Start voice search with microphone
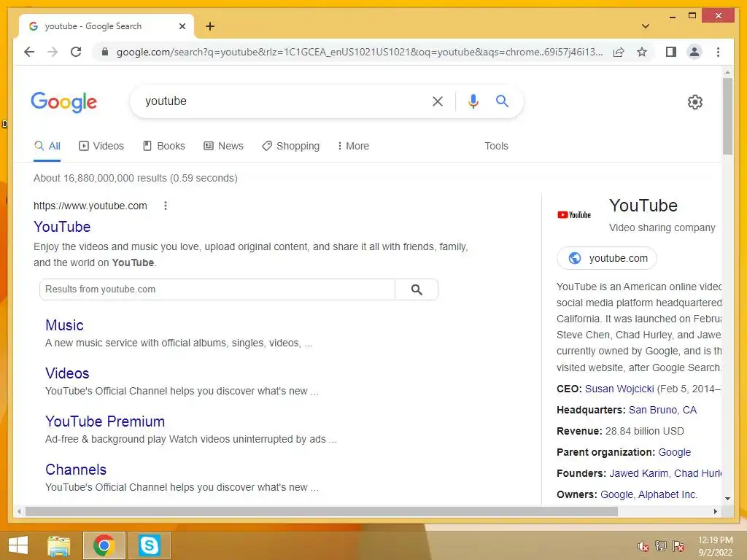Screen dimensions: 747x560 [473, 101]
